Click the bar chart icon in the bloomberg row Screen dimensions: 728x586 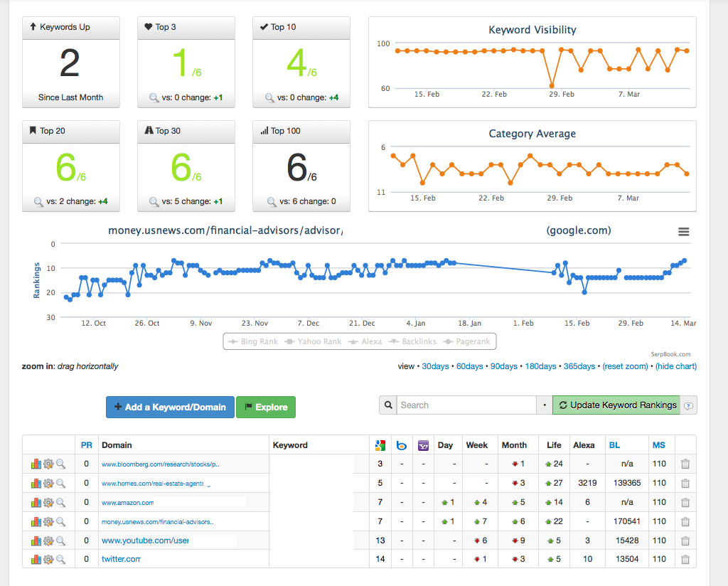pyautogui.click(x=36, y=464)
